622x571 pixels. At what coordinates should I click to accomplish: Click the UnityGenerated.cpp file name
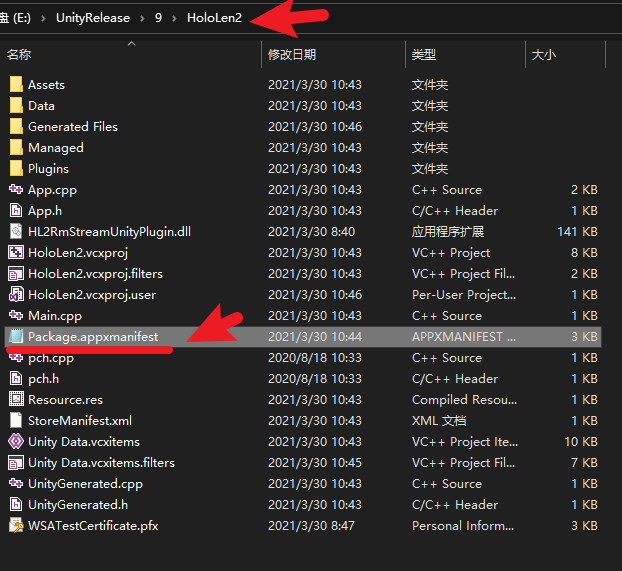[x=85, y=484]
